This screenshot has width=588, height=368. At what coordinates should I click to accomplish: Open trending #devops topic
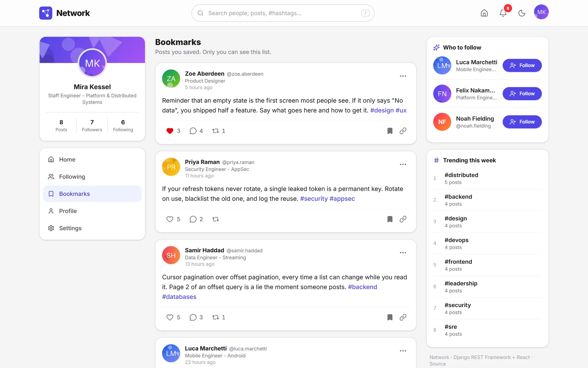(x=487, y=243)
